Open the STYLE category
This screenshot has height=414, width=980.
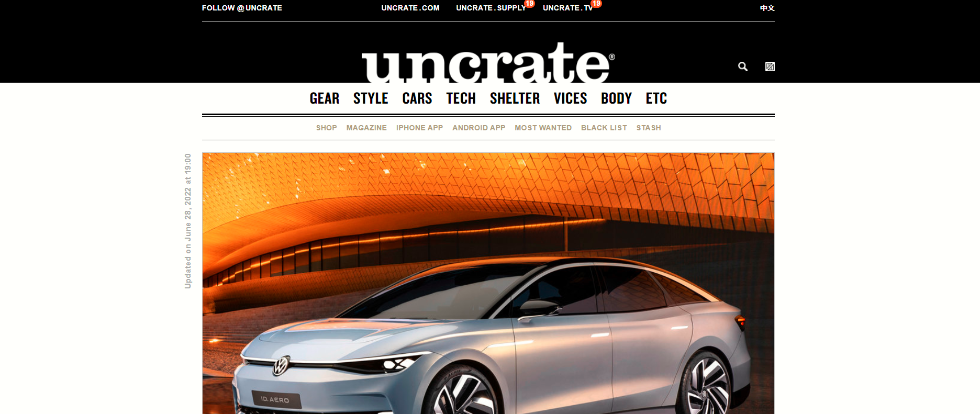point(371,98)
